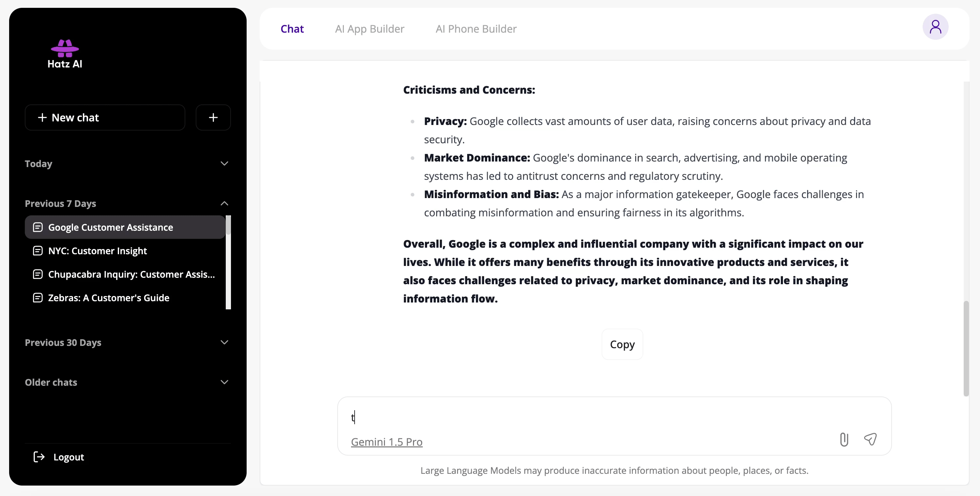Send the message with the paper plane icon
The width and height of the screenshot is (980, 496).
point(870,439)
